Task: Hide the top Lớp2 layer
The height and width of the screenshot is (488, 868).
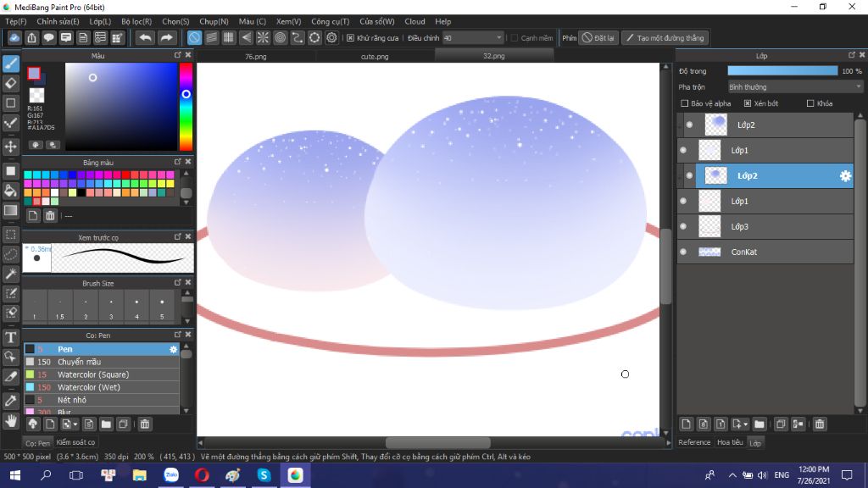Action: tap(689, 125)
